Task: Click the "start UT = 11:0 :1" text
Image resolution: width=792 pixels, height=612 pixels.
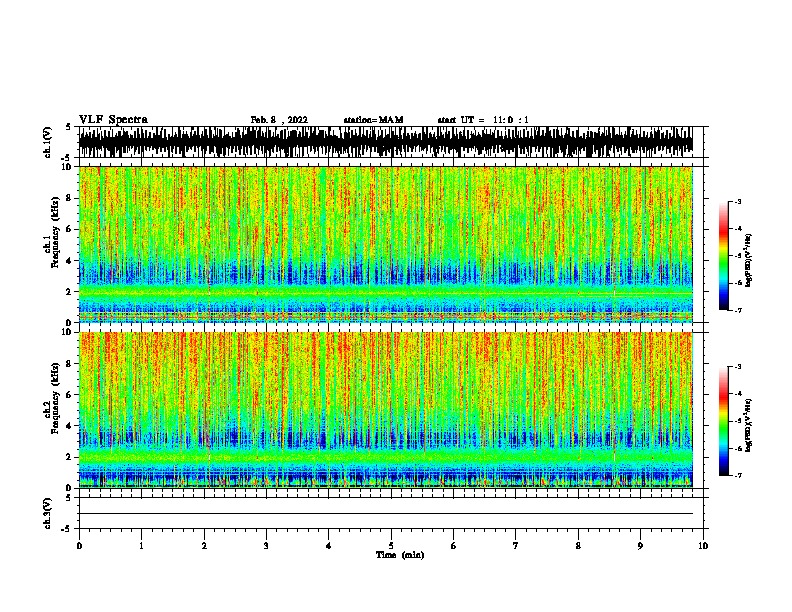Action: pos(483,120)
